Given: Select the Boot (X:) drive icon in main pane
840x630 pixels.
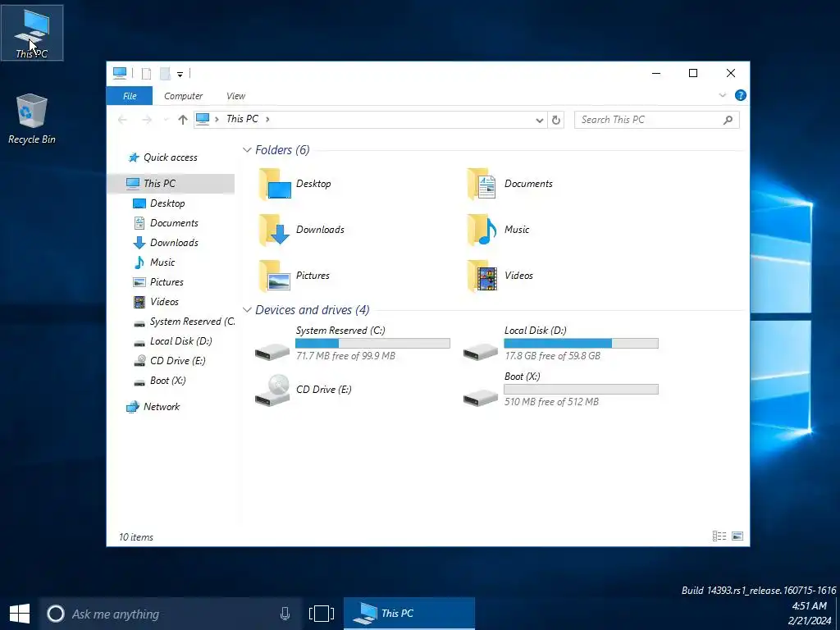Looking at the screenshot, I should point(481,398).
